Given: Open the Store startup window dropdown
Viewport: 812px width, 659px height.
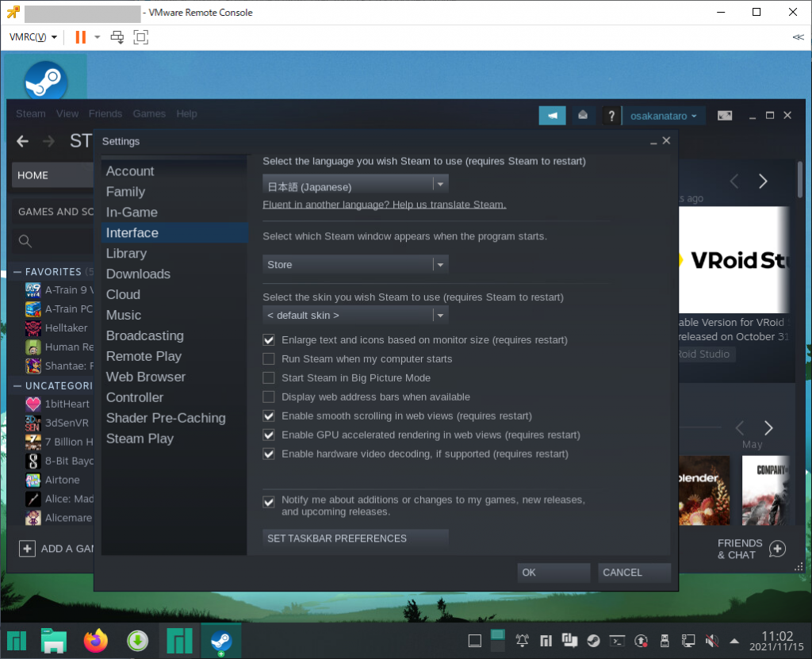Looking at the screenshot, I should (x=355, y=265).
